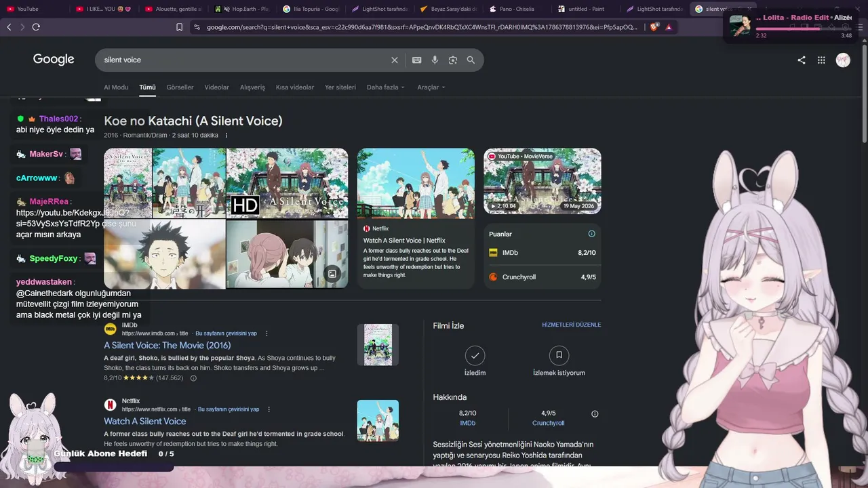
Task: Open the IMDb link under Hakkında
Action: point(468,423)
